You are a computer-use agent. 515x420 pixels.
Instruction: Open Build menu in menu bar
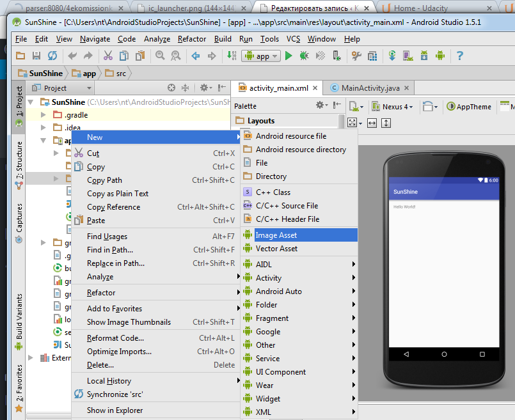(223, 39)
